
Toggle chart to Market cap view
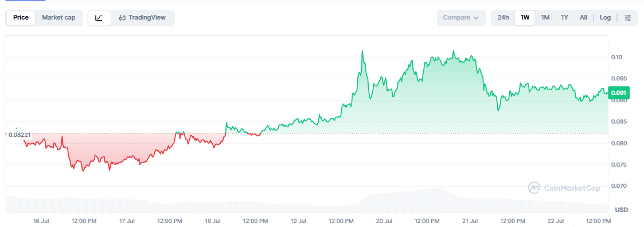click(x=58, y=18)
